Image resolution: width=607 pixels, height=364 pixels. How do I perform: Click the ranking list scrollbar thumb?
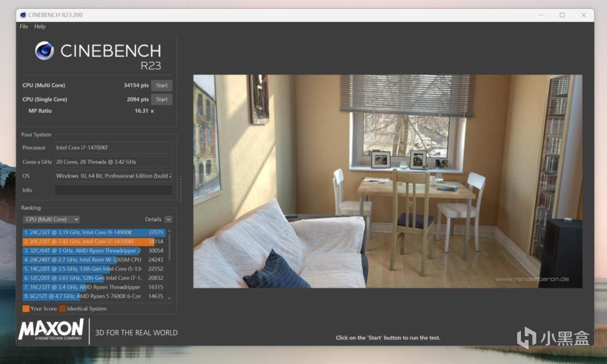(x=169, y=247)
